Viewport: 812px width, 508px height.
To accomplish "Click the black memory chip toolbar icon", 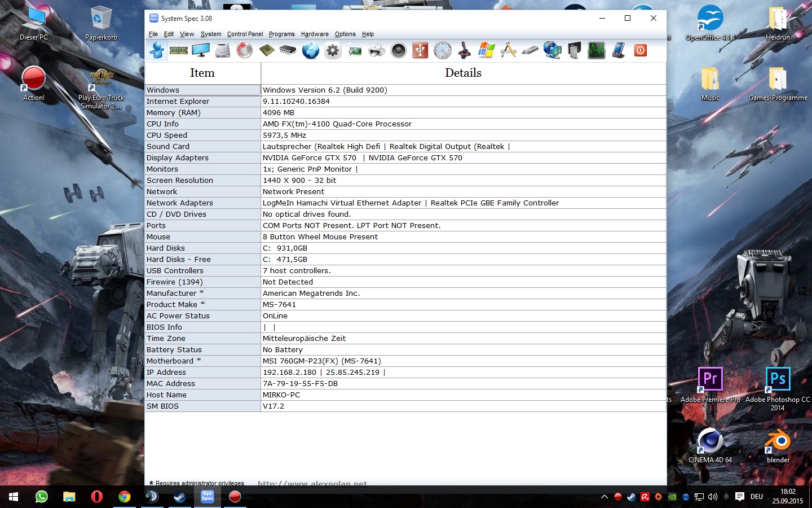I will click(x=288, y=50).
